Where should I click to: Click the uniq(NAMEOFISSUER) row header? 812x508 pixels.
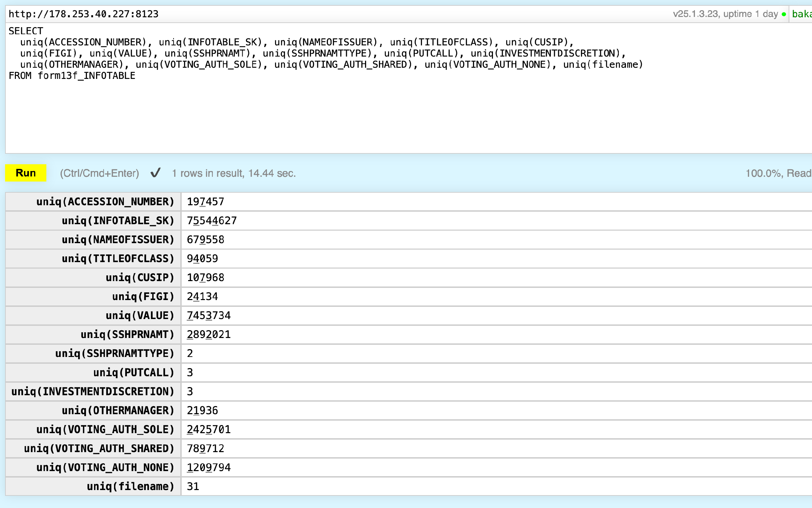[117, 240]
